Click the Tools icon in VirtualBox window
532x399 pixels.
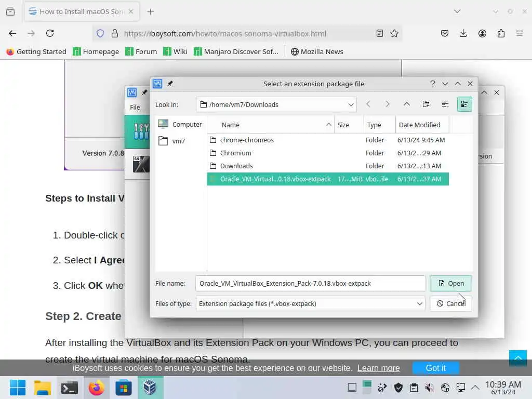pos(140,131)
